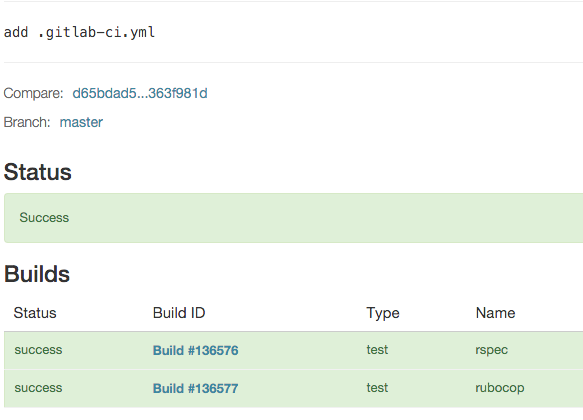Click the Builds section heading
This screenshot has width=583, height=420.
click(37, 274)
